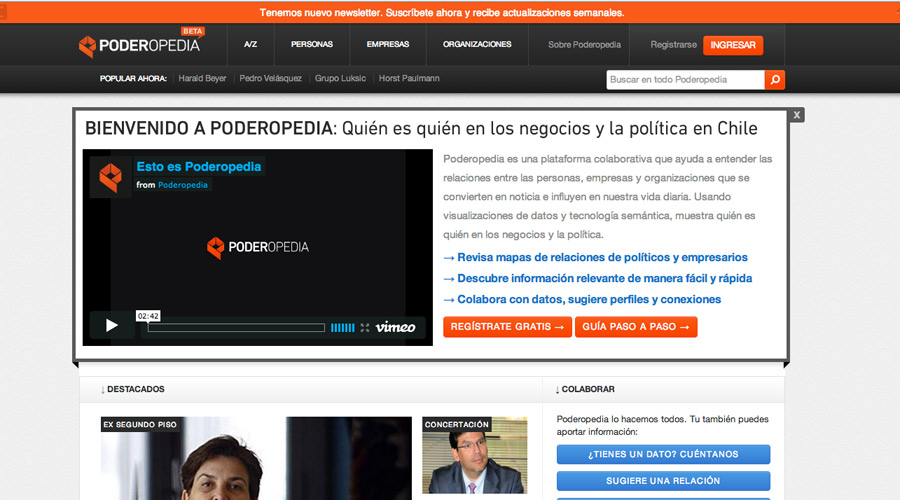Click the Registrarse link

[673, 45]
